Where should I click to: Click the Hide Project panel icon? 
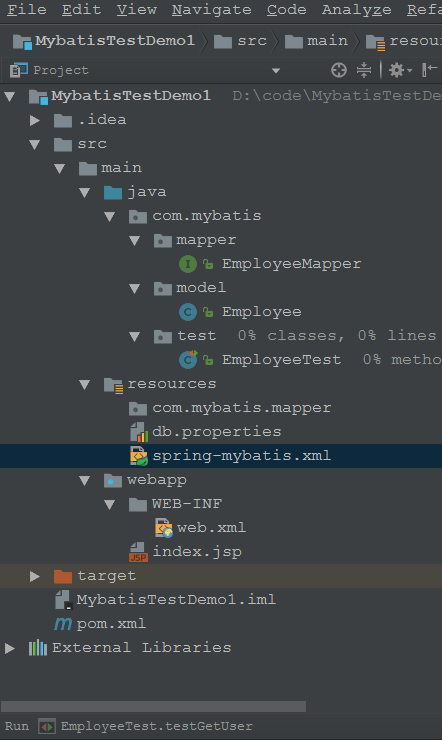point(429,70)
